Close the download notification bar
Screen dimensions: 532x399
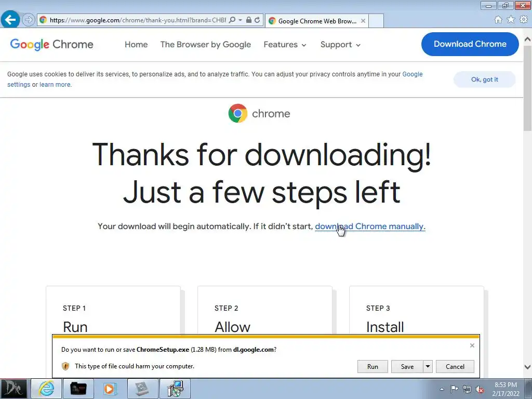click(472, 345)
